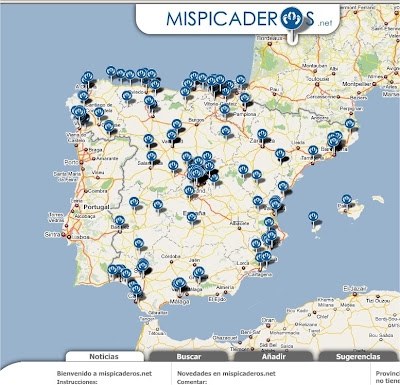Screen dimensions: 400x385
Task: Select the pin between Salamanca and Madrid cluster
Action: pos(173,166)
